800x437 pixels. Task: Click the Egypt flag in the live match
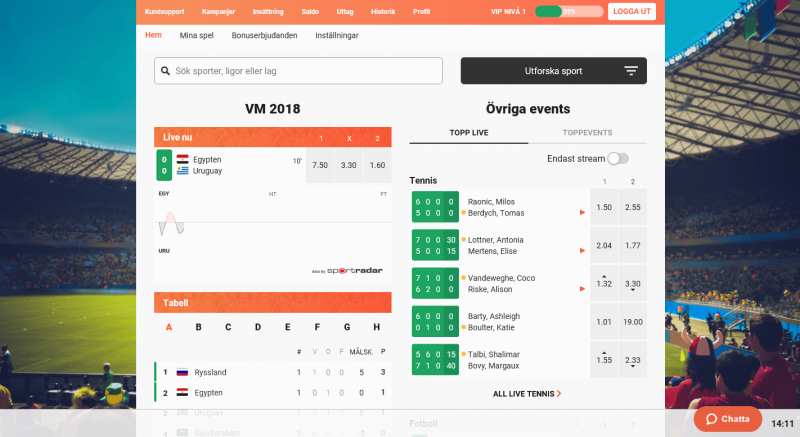coord(183,159)
